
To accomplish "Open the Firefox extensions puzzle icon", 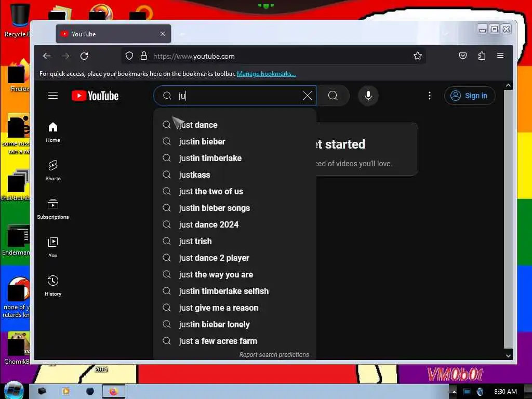I will point(482,56).
